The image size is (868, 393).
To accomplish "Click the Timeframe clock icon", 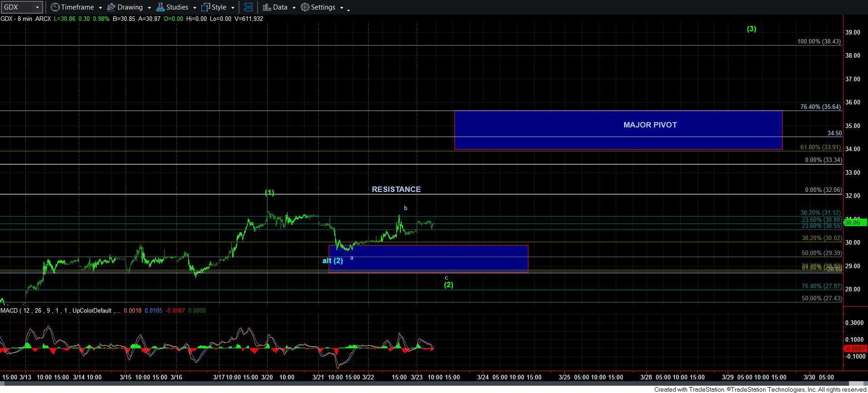I will click(x=55, y=7).
